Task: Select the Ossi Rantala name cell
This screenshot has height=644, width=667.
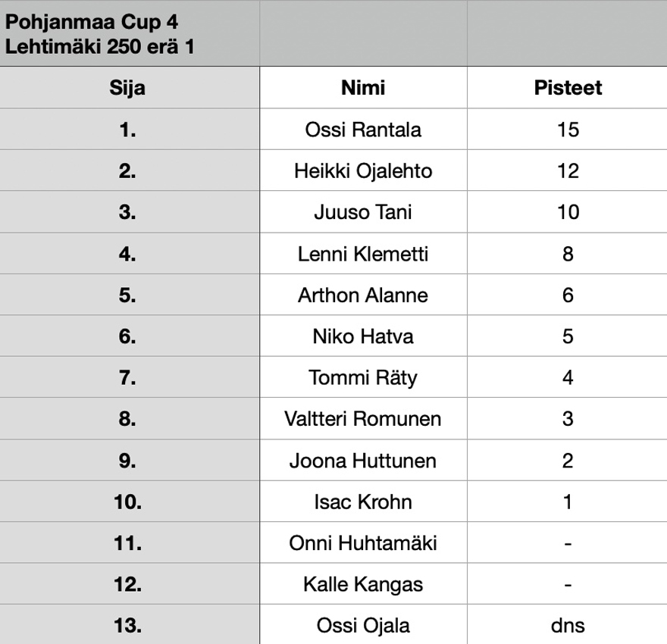Action: [363, 130]
